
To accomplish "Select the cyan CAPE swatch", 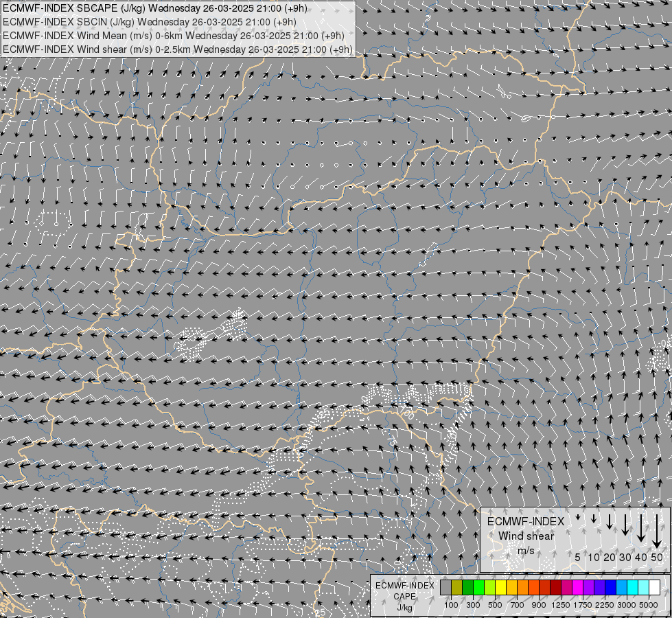I will point(633,587).
